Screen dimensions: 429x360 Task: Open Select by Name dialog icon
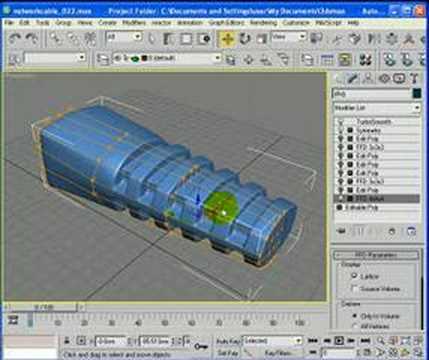coord(169,39)
